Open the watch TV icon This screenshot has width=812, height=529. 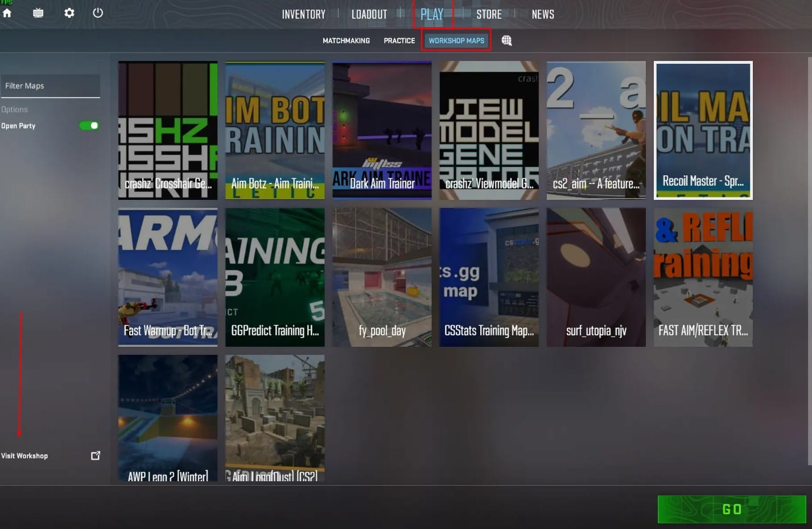point(38,13)
